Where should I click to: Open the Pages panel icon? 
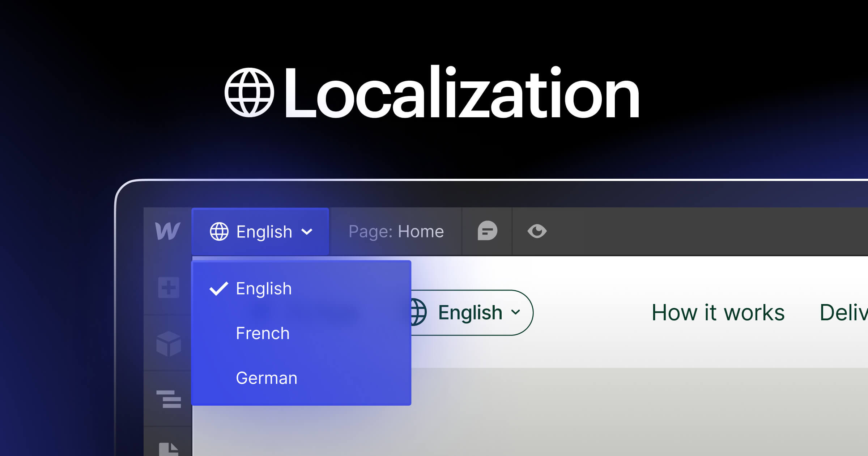169,449
